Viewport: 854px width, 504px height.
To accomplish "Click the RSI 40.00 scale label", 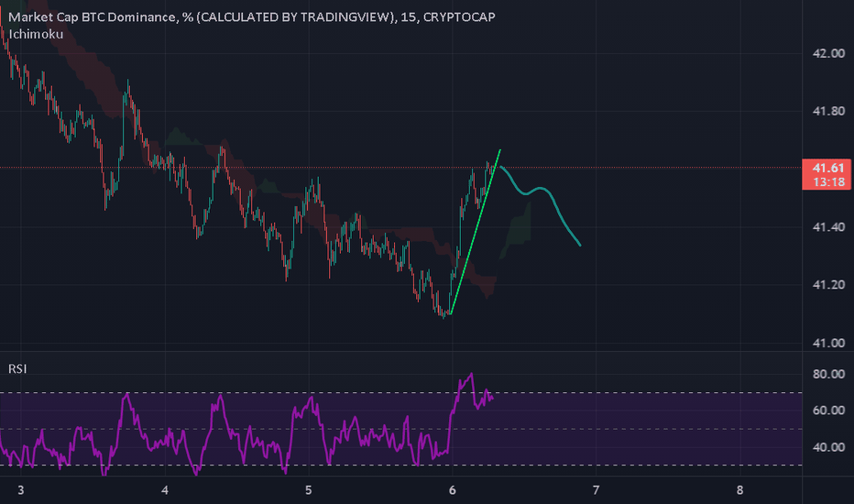I will [x=828, y=447].
